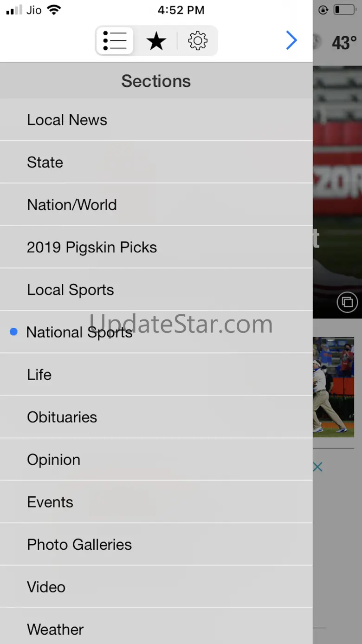Open the sports coach photo thumbnail
The image size is (362, 644).
click(334, 387)
